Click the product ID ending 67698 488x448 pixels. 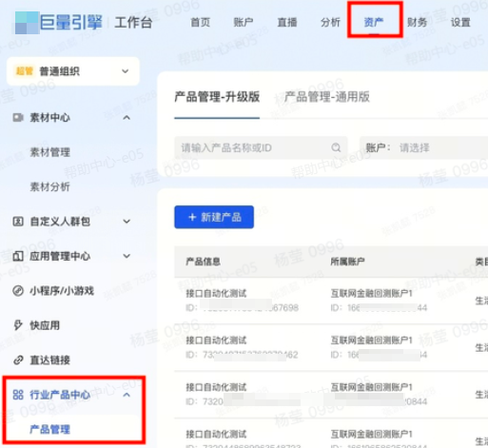coord(243,307)
